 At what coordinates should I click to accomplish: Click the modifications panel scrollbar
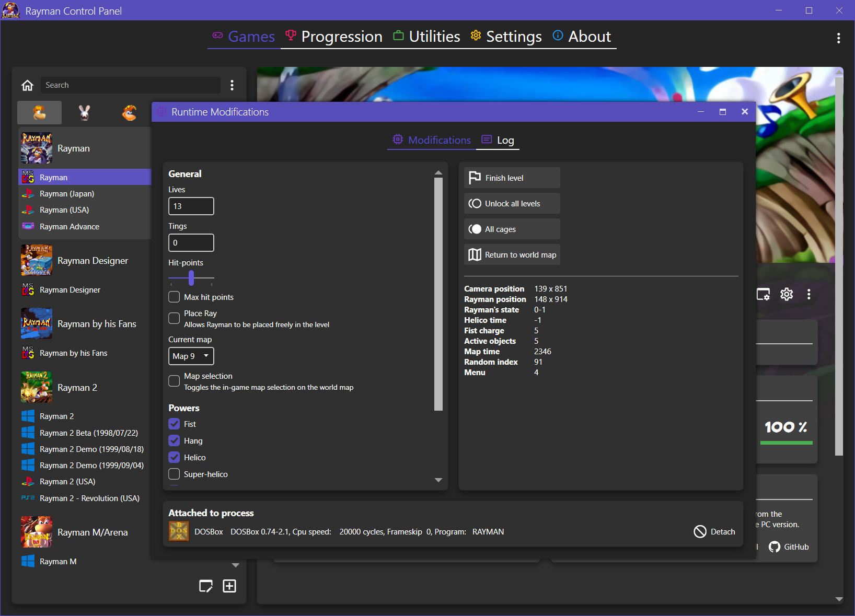click(438, 294)
